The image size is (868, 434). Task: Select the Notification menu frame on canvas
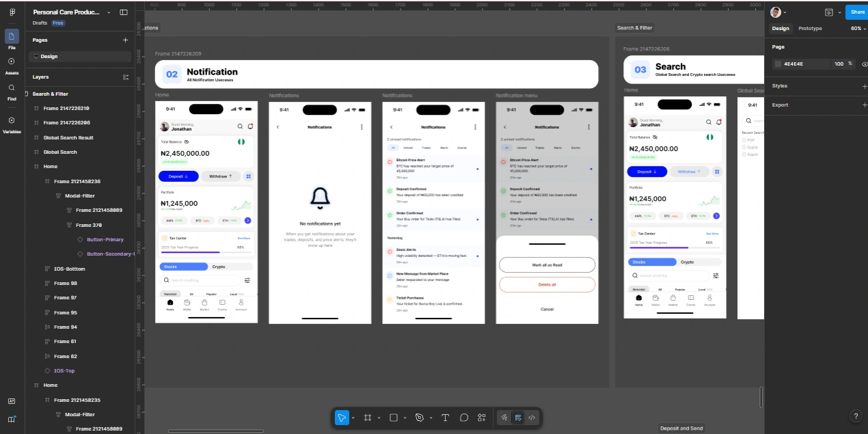point(547,213)
